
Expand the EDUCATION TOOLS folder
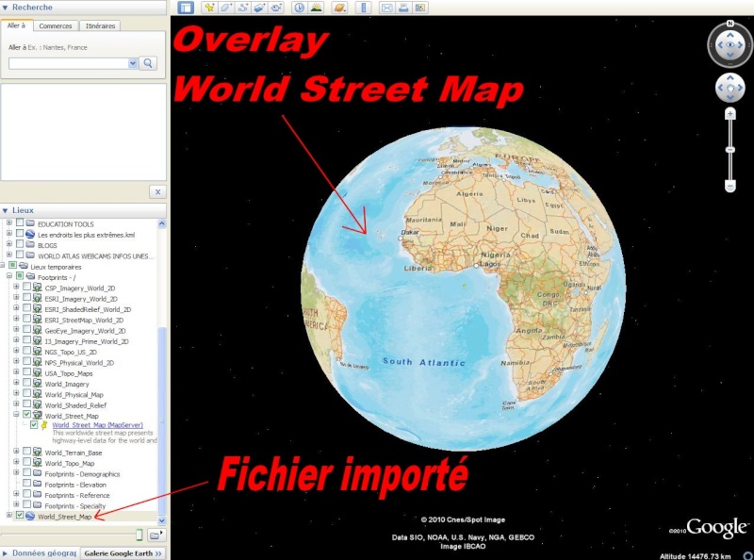tap(9, 223)
